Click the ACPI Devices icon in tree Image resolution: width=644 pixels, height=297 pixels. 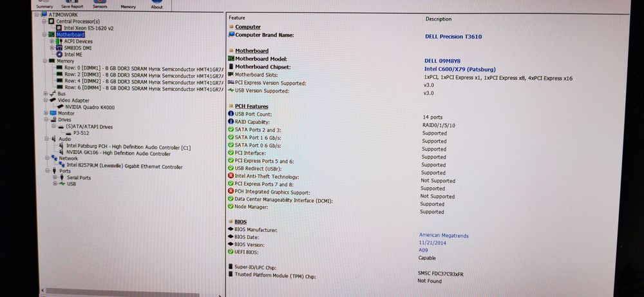tap(59, 41)
